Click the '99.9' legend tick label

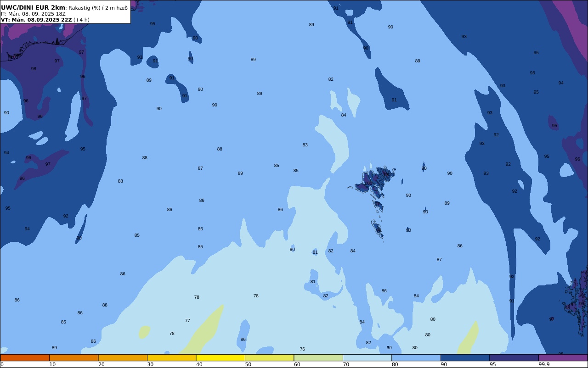coord(544,364)
